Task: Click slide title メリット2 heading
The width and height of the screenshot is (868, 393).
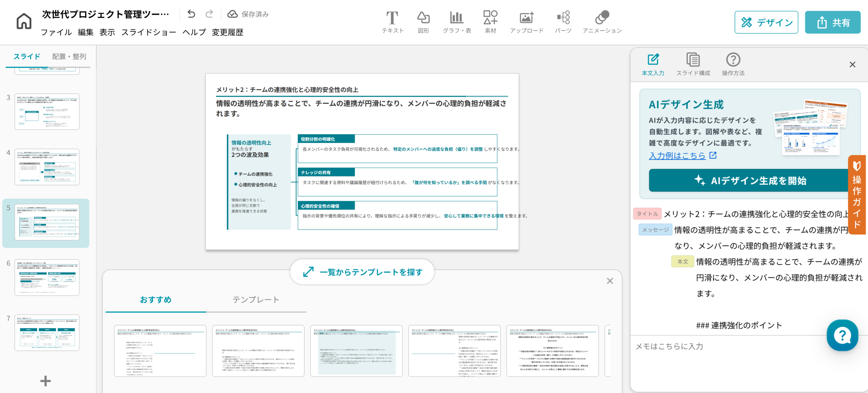Action: point(288,90)
